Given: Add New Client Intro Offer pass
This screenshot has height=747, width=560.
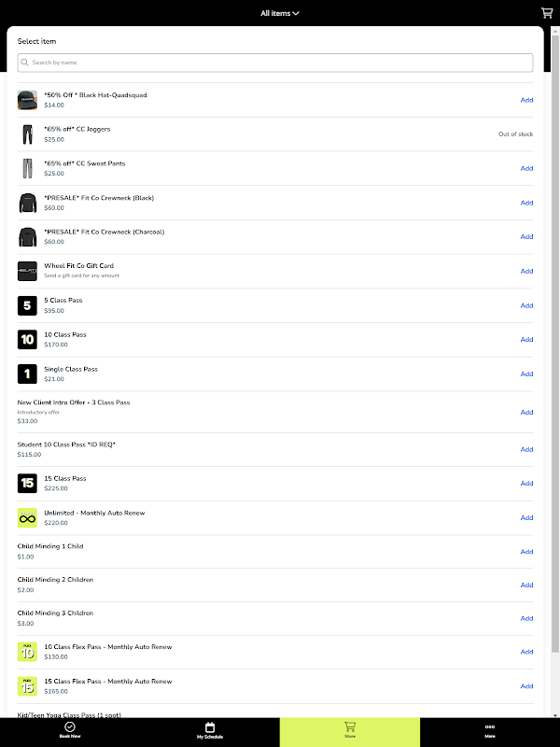Looking at the screenshot, I should click(526, 412).
